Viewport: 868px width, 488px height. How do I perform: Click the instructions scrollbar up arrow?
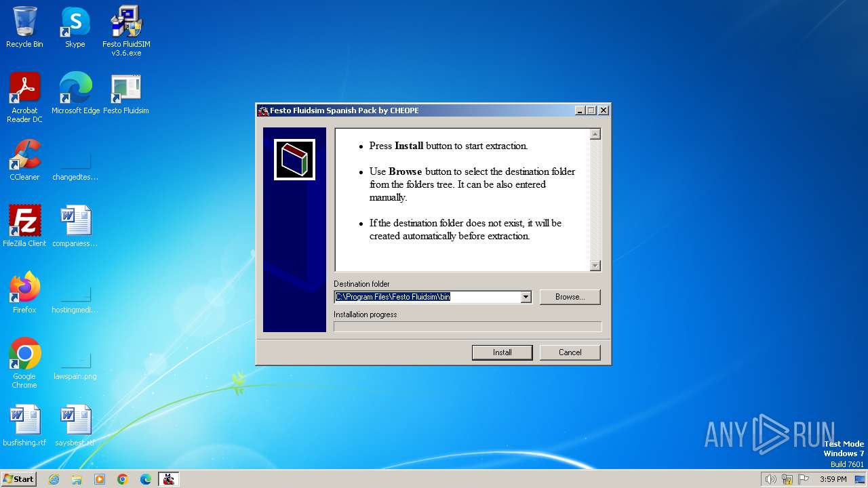click(595, 134)
